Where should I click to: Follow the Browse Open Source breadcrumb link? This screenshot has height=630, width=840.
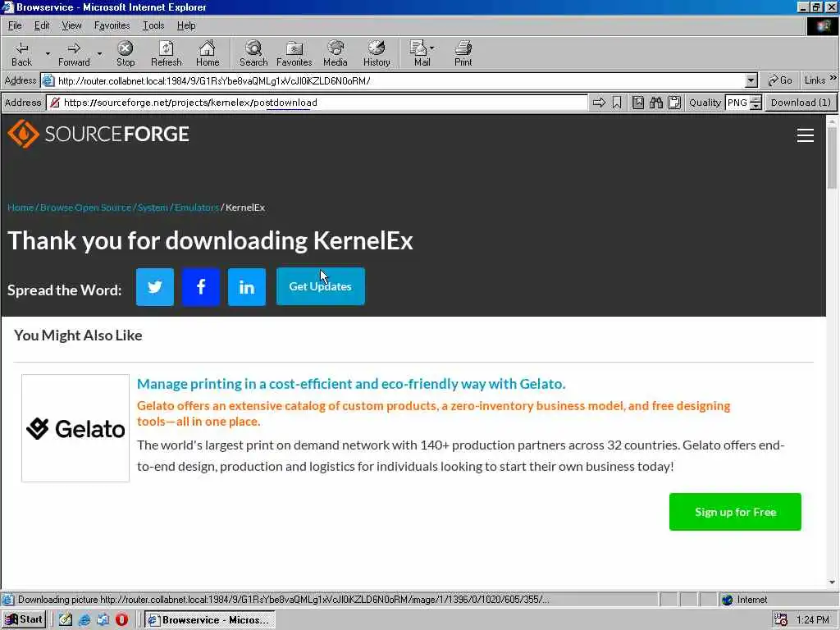85,208
